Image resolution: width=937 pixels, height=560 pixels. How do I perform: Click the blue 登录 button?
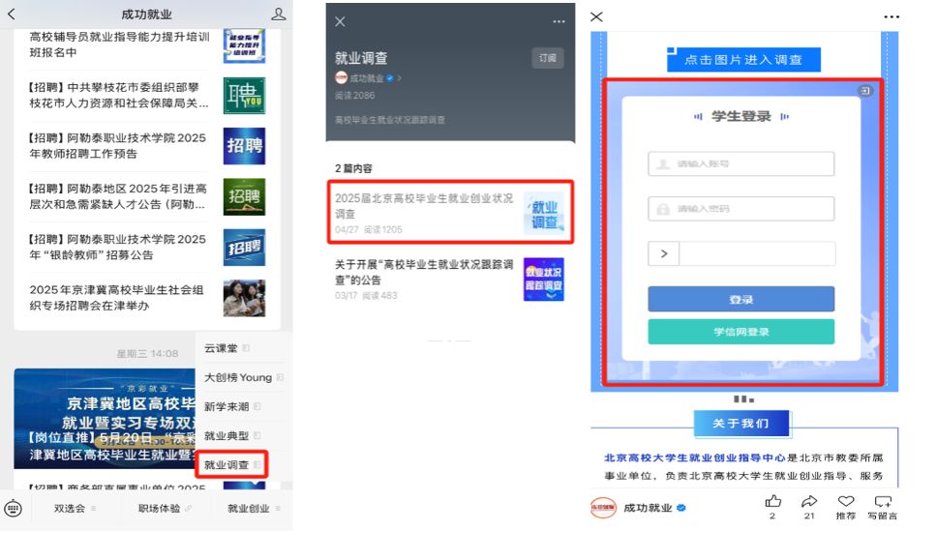point(741,300)
